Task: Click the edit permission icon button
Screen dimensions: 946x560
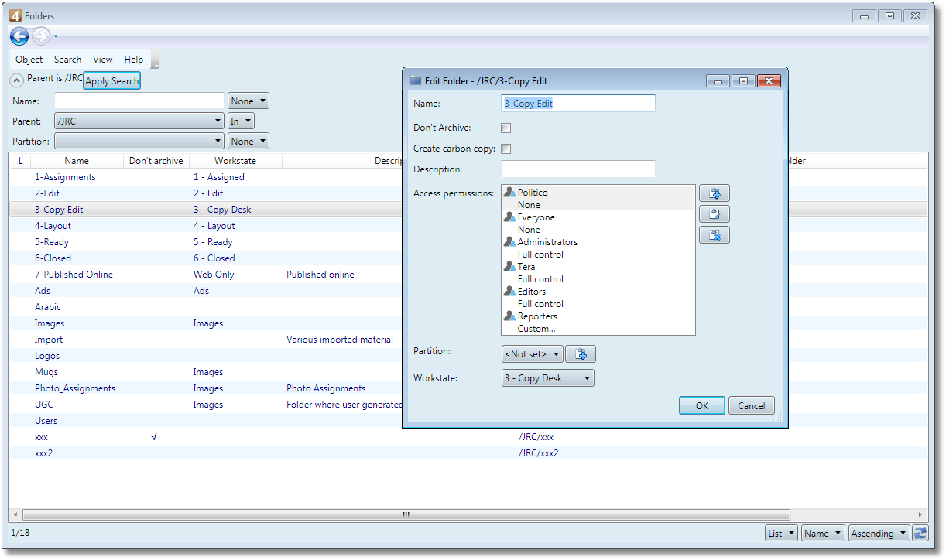Action: point(715,214)
